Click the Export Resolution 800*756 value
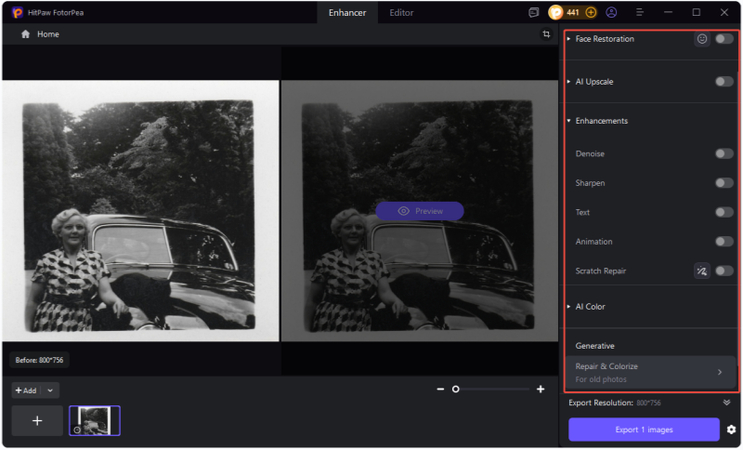This screenshot has width=743, height=450. [x=648, y=403]
